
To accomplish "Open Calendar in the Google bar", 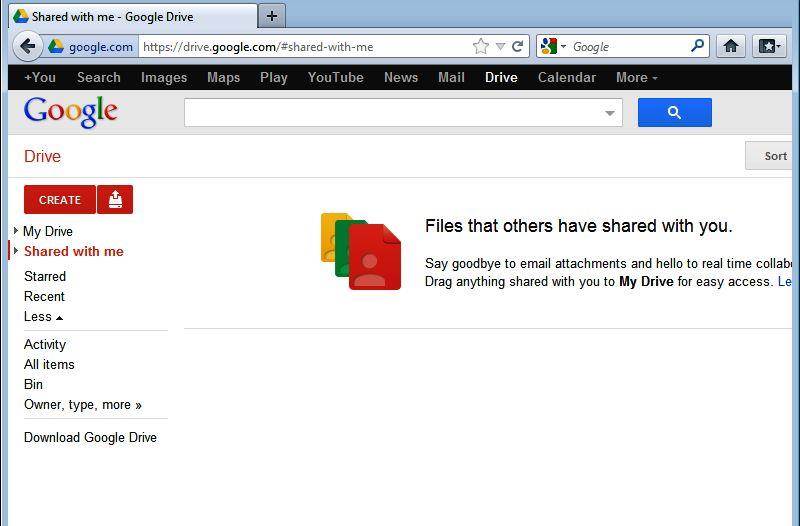I will click(566, 78).
